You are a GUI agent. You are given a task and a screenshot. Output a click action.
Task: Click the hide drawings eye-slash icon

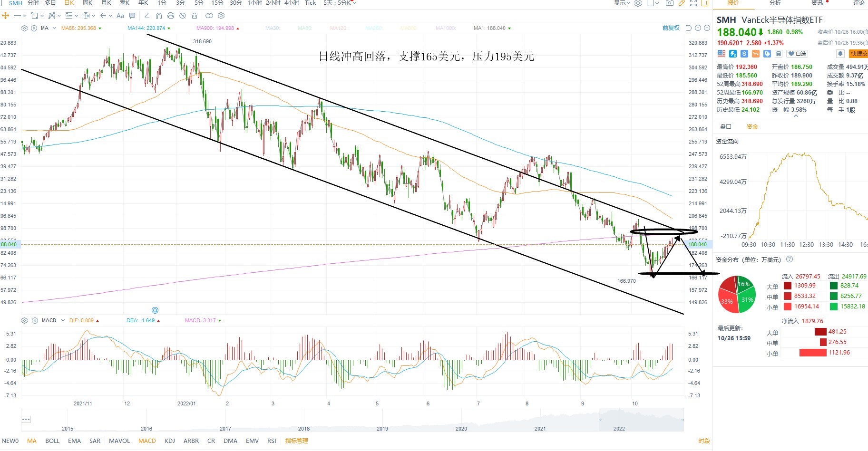tap(183, 16)
